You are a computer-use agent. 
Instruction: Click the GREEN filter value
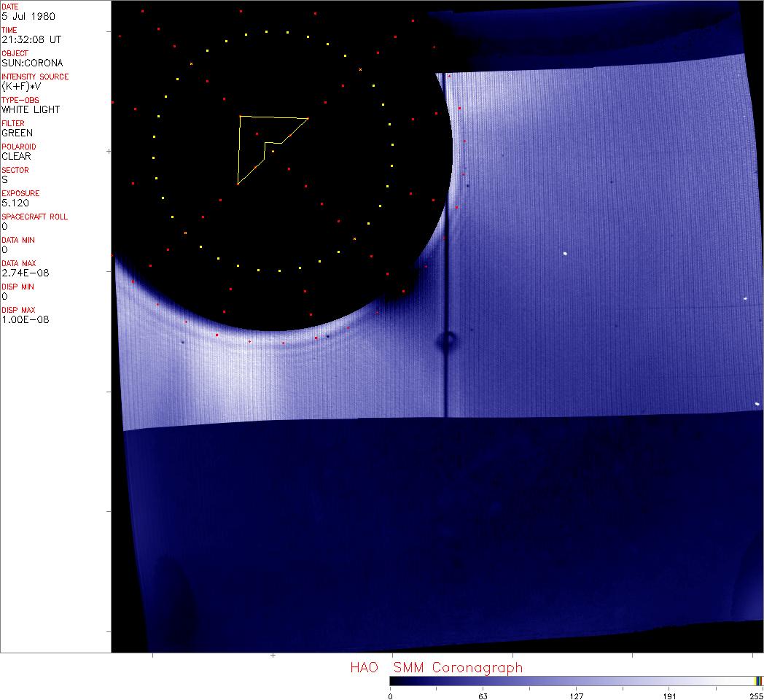pos(17,133)
